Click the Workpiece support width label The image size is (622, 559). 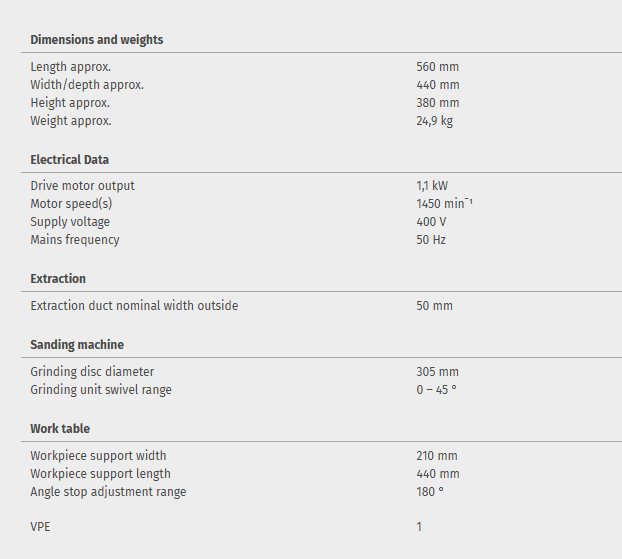[x=98, y=456]
